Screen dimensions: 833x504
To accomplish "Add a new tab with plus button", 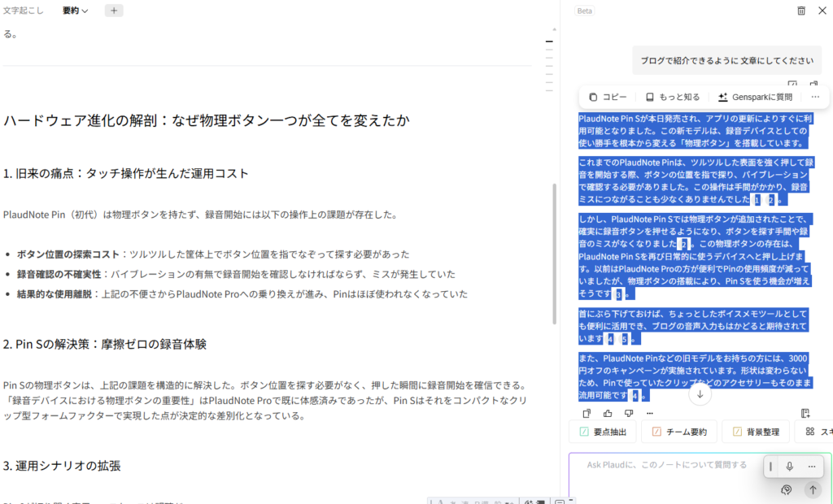I will coord(114,11).
